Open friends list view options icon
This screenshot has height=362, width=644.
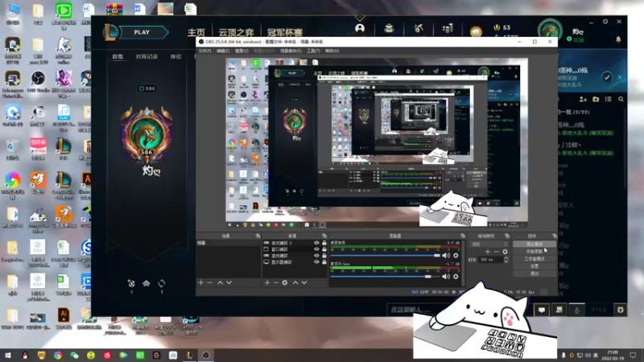coord(609,99)
